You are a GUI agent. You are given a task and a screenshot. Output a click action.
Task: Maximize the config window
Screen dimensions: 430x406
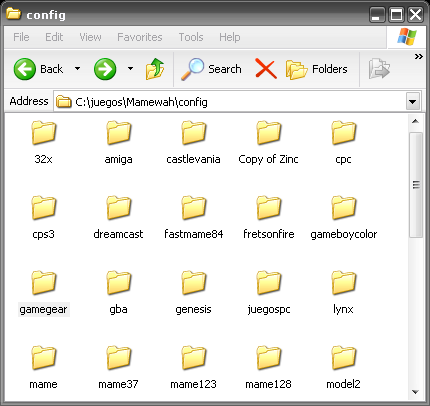396,15
